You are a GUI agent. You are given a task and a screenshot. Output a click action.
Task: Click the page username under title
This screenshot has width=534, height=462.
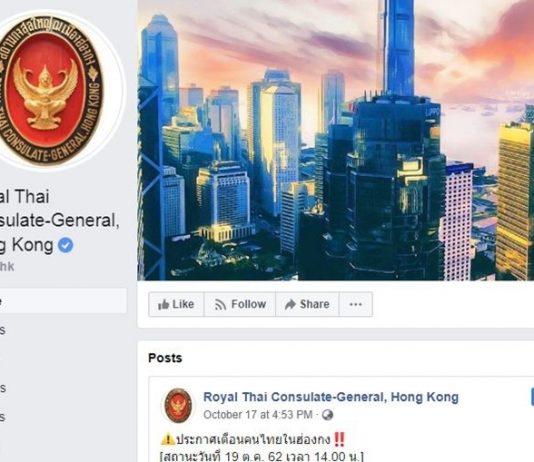pos(7,267)
